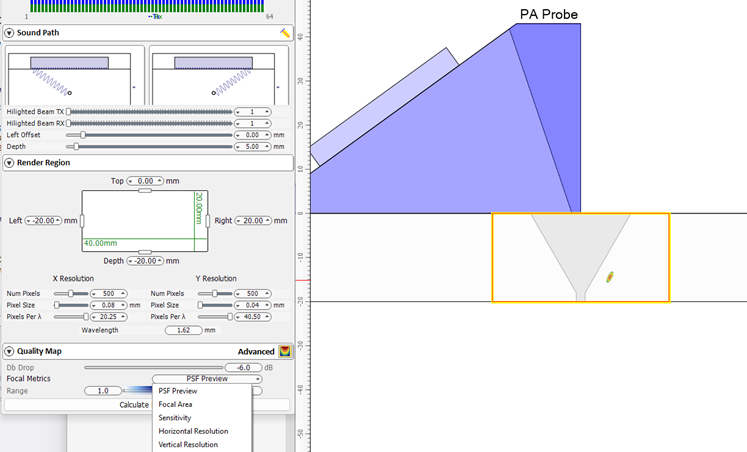Click the Left Offset slider track

pyautogui.click(x=150, y=135)
